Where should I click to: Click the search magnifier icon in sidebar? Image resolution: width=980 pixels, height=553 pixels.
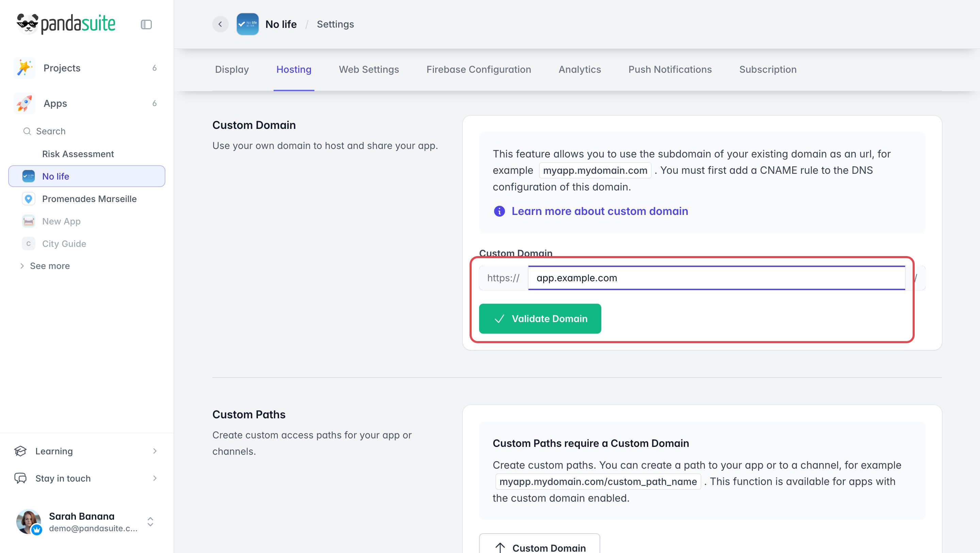point(27,131)
